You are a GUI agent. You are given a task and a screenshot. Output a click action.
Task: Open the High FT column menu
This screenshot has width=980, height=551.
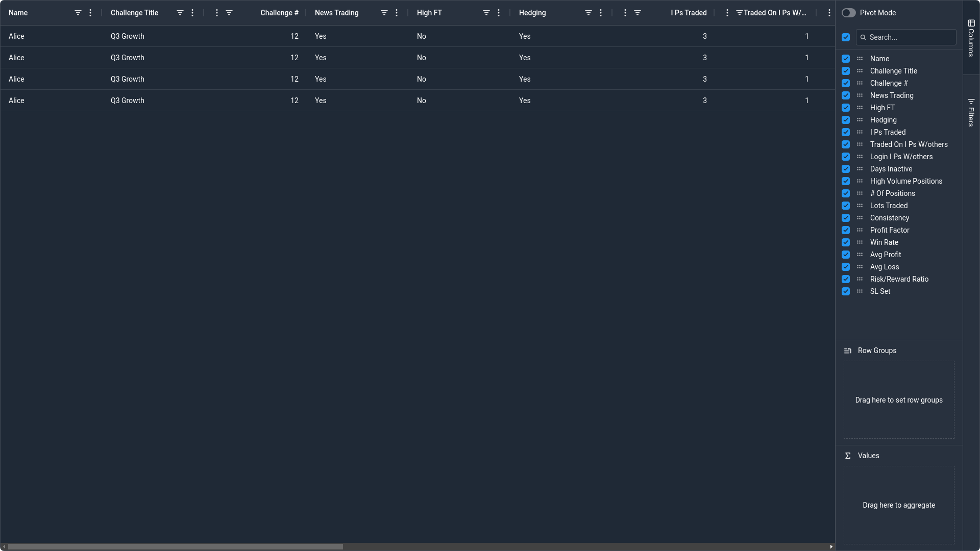tap(499, 13)
